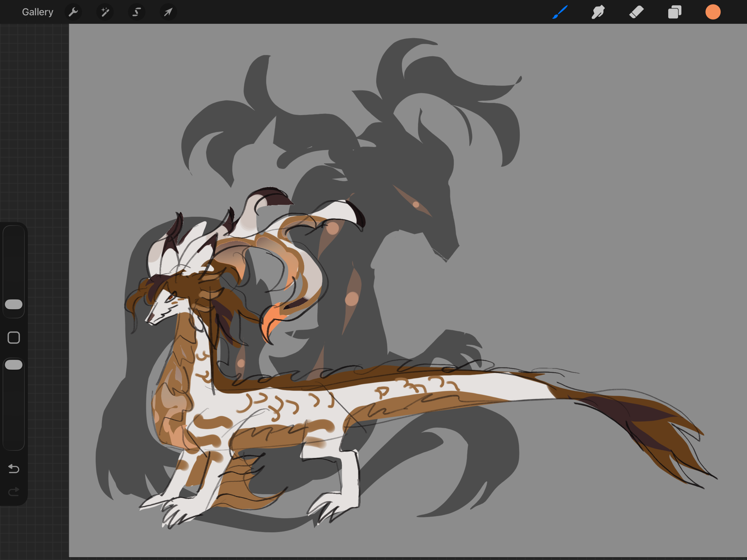Open the Adjustments magic wand menu

coord(105,12)
